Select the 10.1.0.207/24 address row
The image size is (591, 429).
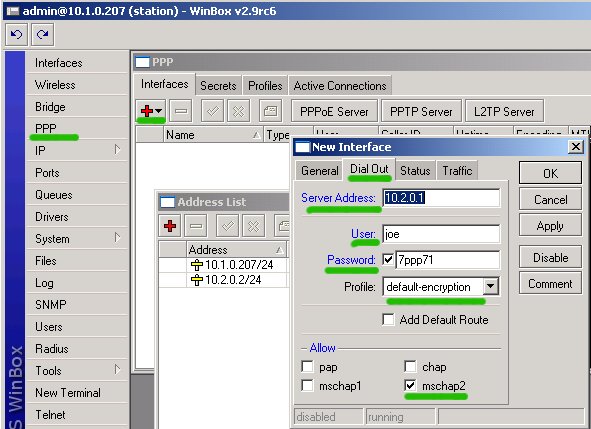click(x=224, y=265)
